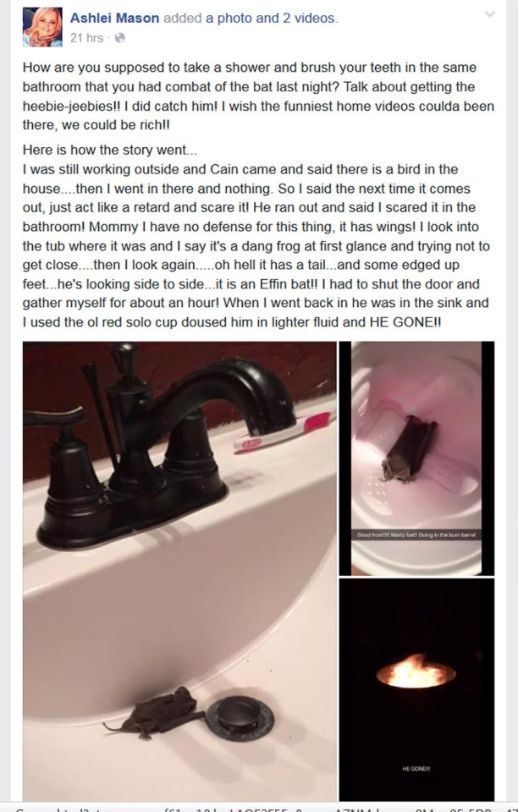Viewport: 518px width, 812px height.
Task: Play the bat in cup video
Action: click(416, 458)
